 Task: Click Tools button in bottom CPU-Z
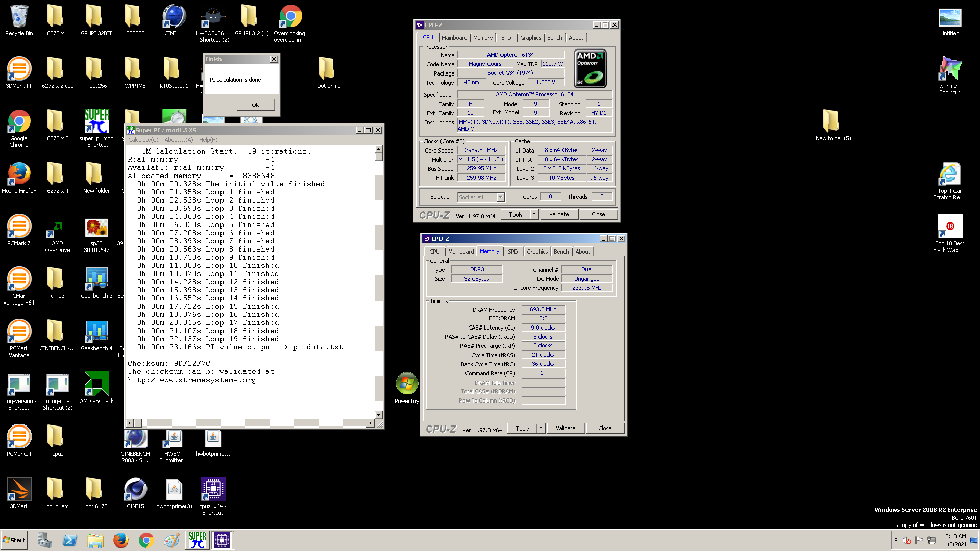(x=522, y=428)
